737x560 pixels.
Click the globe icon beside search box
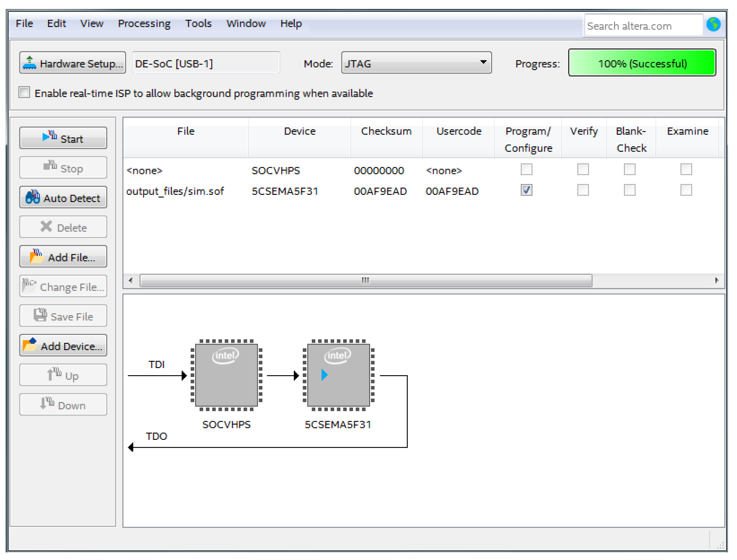pos(713,25)
